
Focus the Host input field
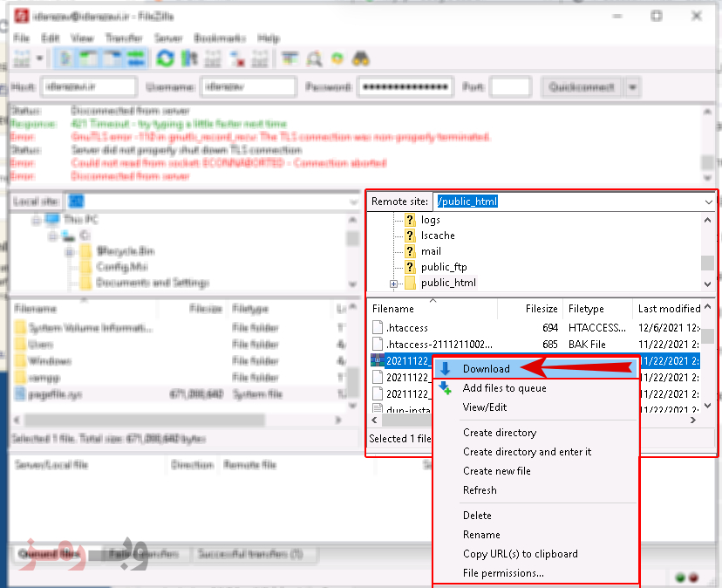tap(89, 86)
